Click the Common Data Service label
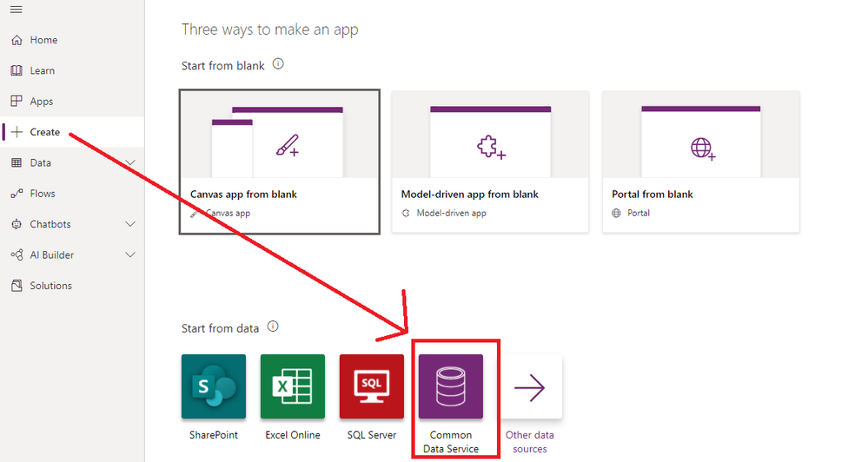The width and height of the screenshot is (868, 462). (451, 441)
